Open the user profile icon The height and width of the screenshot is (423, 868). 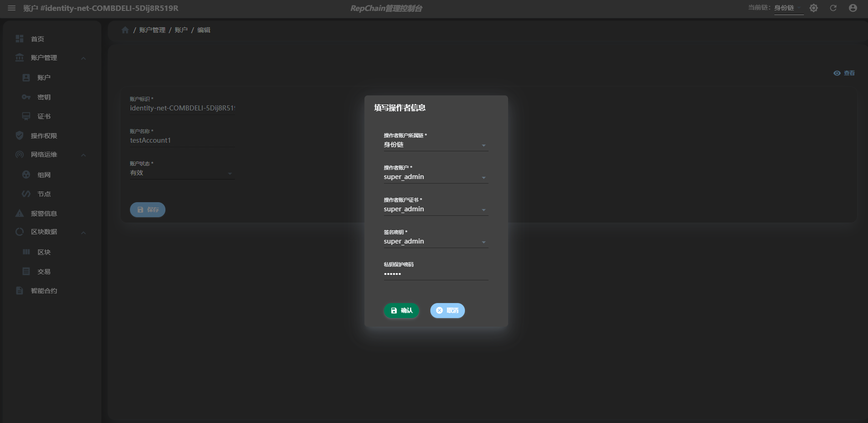[853, 8]
